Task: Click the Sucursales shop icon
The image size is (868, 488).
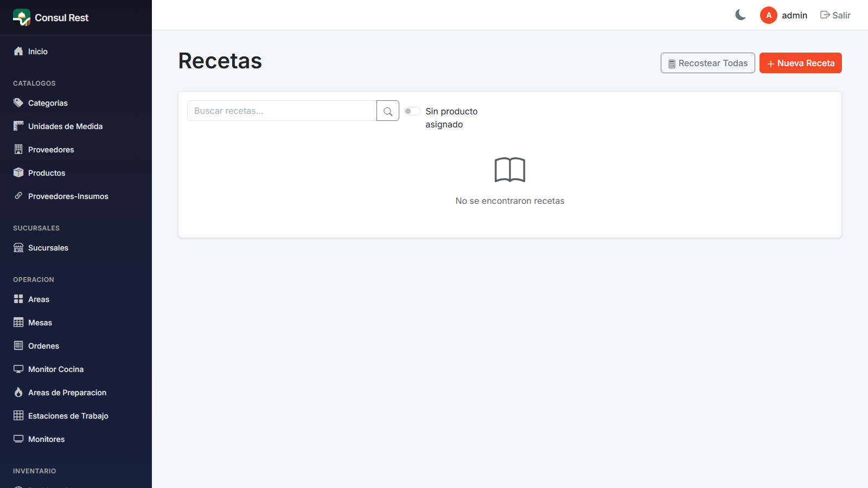Action: click(18, 247)
